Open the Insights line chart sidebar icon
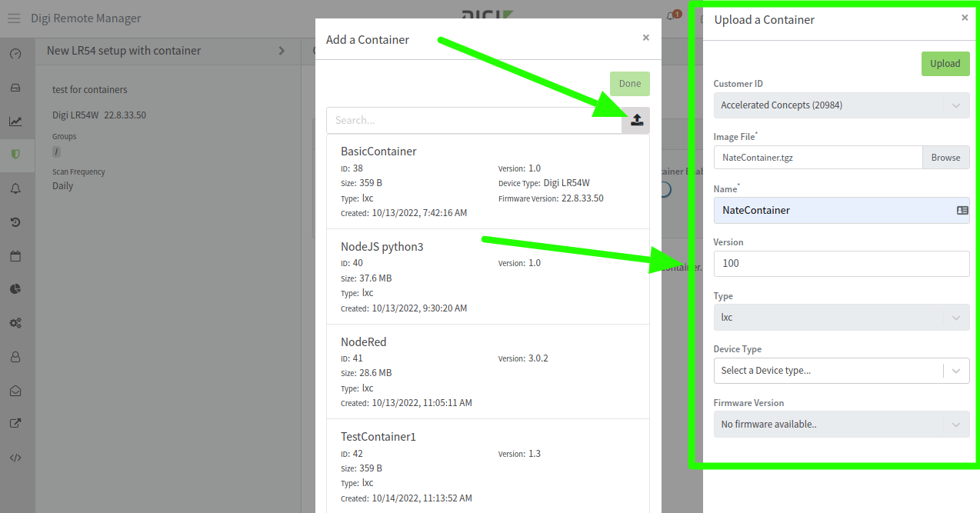The width and height of the screenshot is (980, 513). [x=15, y=121]
